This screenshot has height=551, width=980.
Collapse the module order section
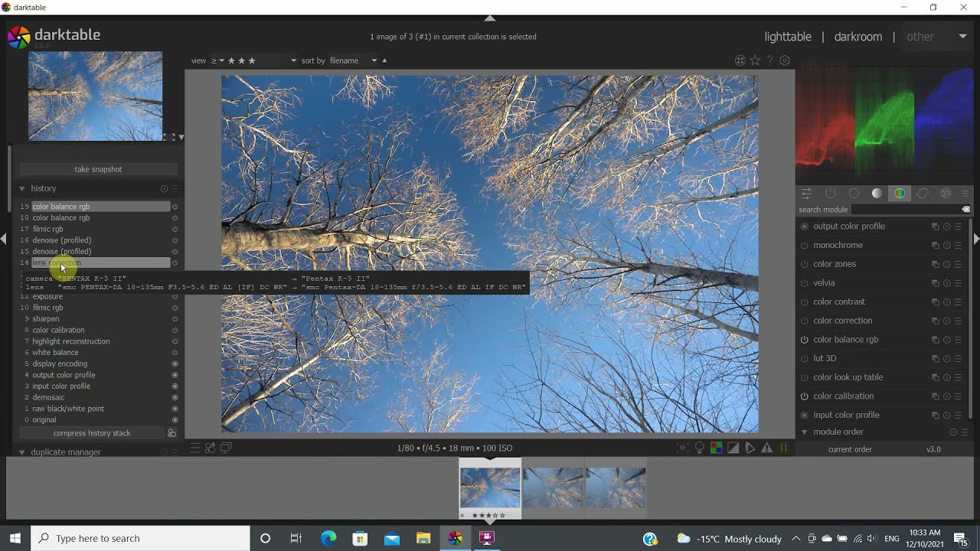pyautogui.click(x=804, y=432)
